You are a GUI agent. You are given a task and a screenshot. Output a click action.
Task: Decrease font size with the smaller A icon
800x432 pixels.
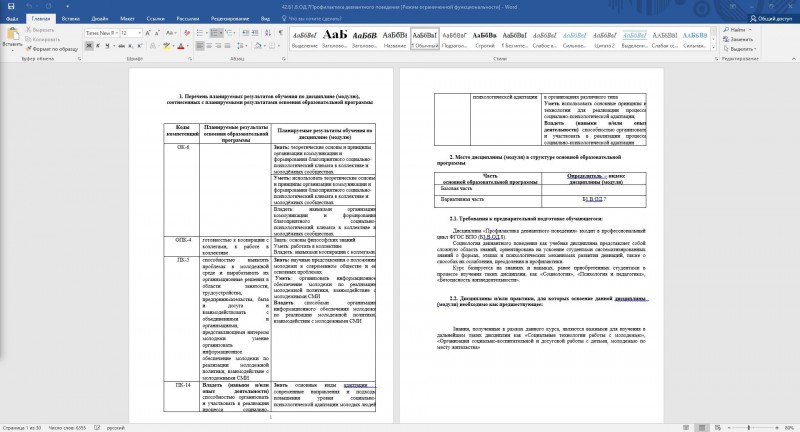(157, 33)
